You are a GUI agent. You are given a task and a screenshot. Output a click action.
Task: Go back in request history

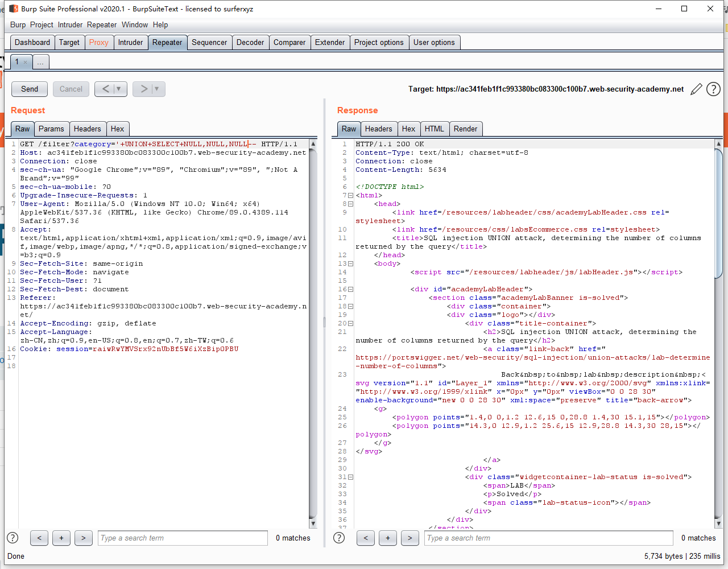(105, 89)
